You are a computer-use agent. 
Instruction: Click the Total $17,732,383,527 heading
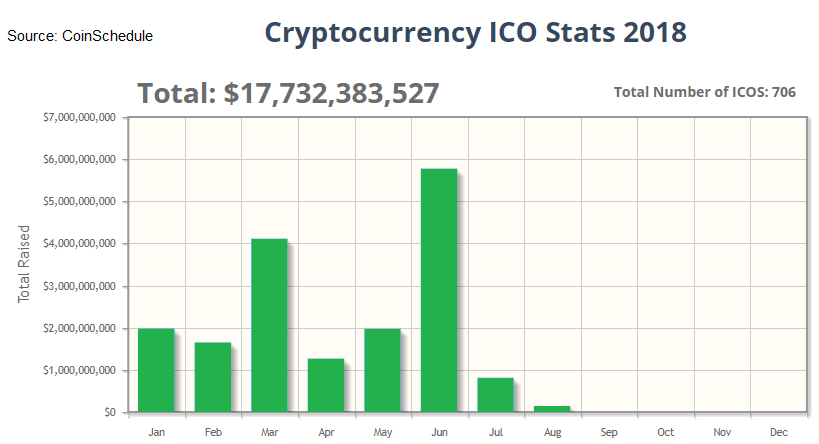click(288, 93)
